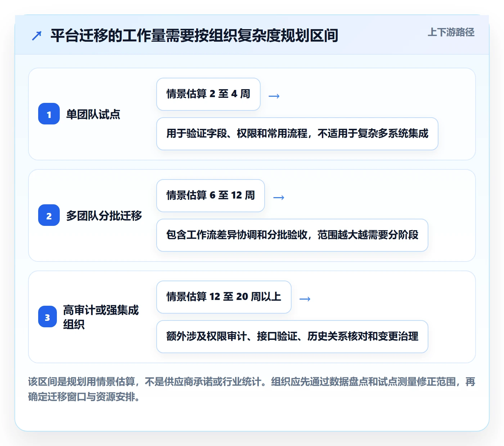Click the 多团队分批迁移 row label
Screen dimensions: 504x446
[x=104, y=215]
